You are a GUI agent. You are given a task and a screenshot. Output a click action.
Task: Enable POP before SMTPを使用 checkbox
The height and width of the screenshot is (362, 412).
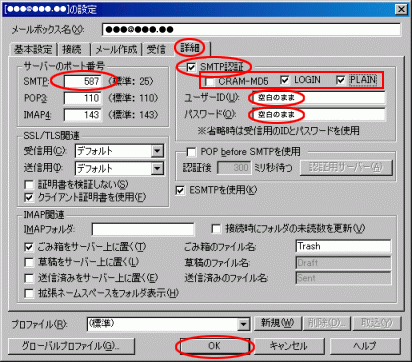[191, 152]
